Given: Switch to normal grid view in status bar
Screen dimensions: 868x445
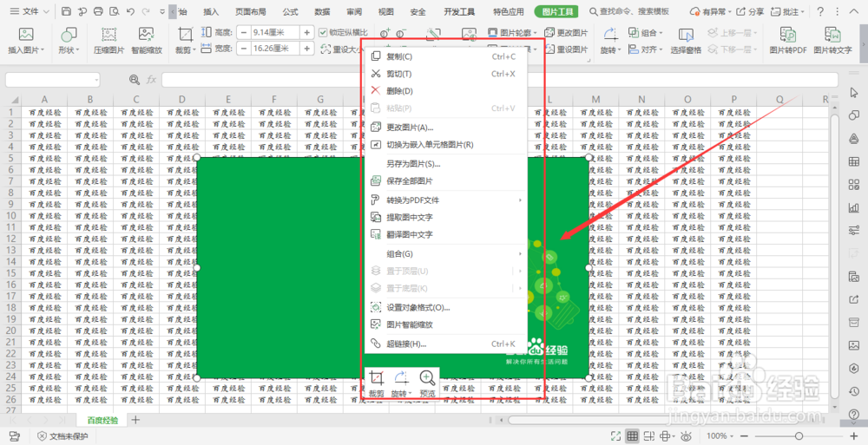Looking at the screenshot, I should click(x=632, y=435).
